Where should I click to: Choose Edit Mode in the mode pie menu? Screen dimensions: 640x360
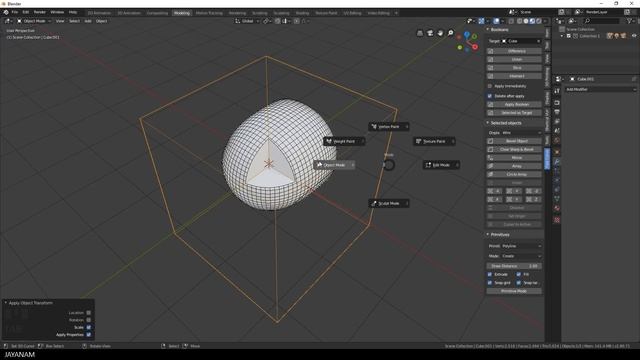point(441,165)
